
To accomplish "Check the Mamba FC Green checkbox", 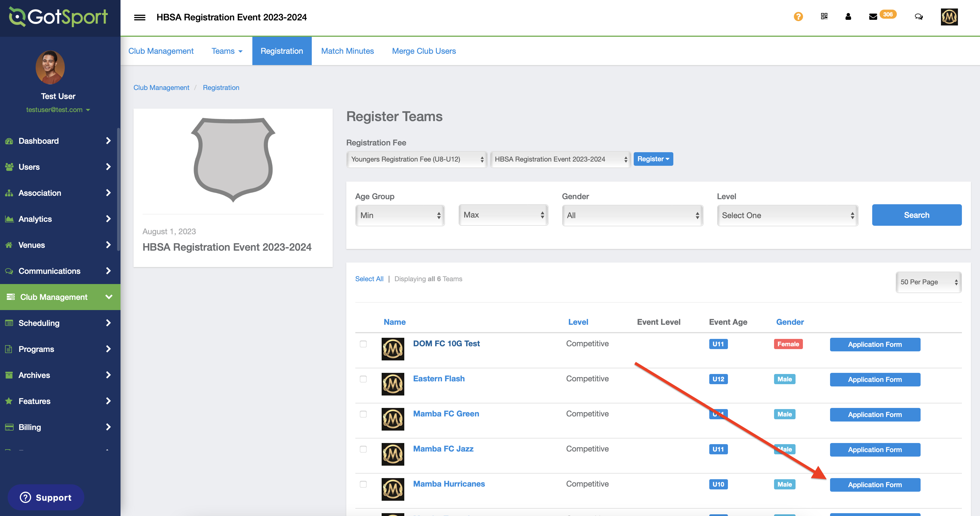I will (363, 414).
